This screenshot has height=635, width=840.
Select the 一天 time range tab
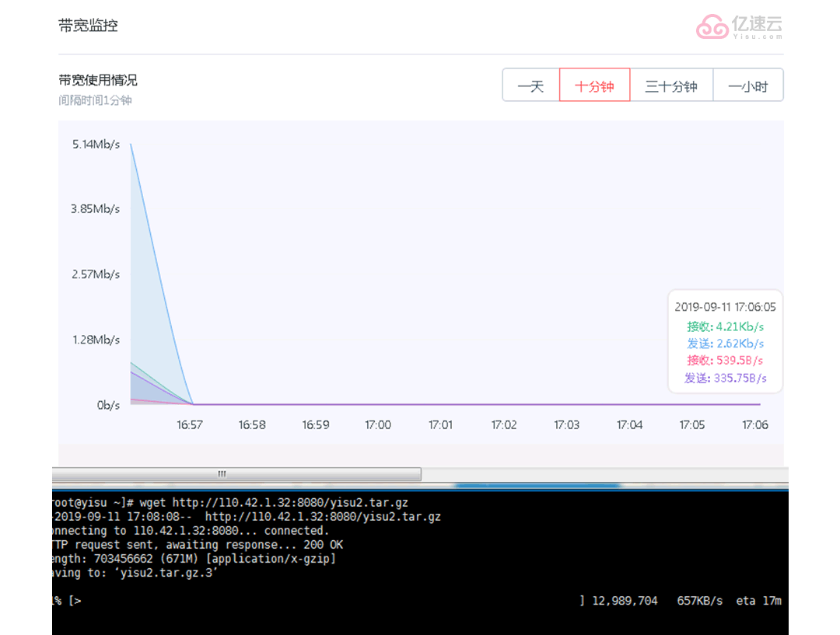pyautogui.click(x=531, y=85)
